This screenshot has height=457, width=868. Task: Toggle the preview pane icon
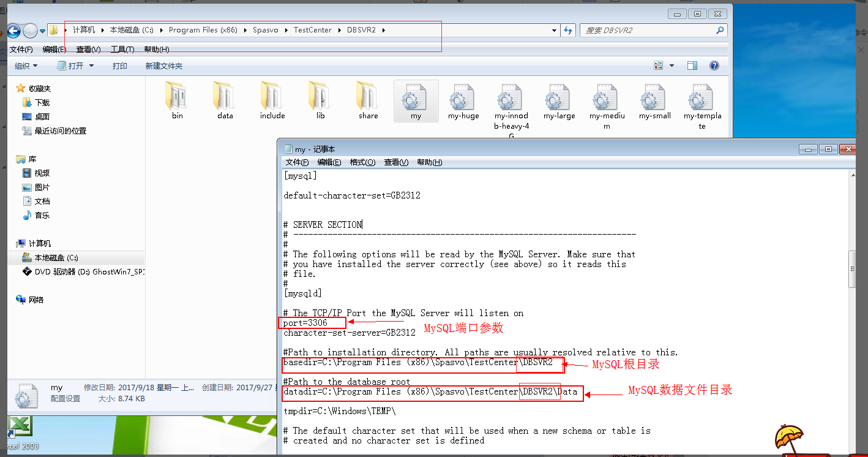[x=692, y=66]
